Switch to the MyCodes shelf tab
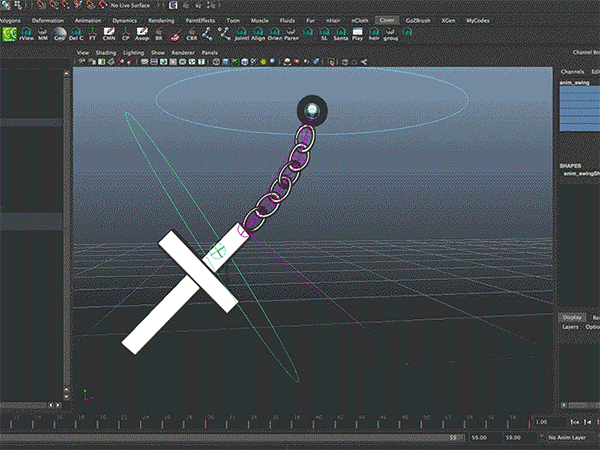Viewport: 600px width, 450px height. click(x=478, y=20)
